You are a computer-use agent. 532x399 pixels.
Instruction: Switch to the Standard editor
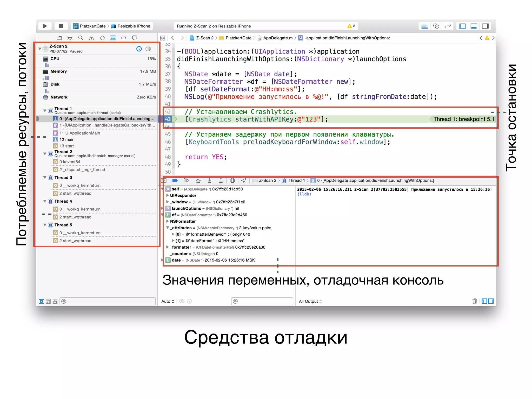pyautogui.click(x=424, y=26)
